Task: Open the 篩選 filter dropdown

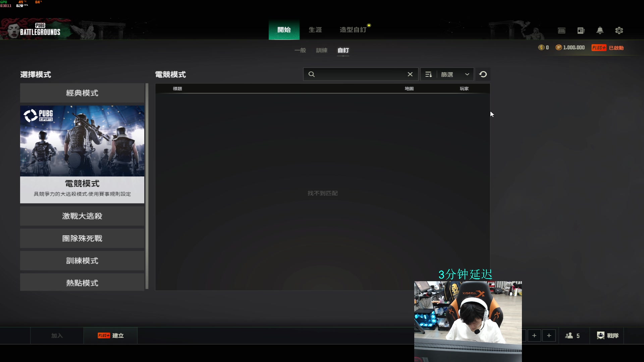Action: click(x=455, y=74)
